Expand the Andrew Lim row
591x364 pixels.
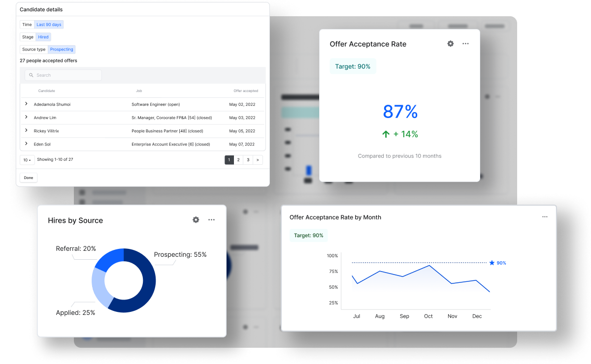click(26, 117)
